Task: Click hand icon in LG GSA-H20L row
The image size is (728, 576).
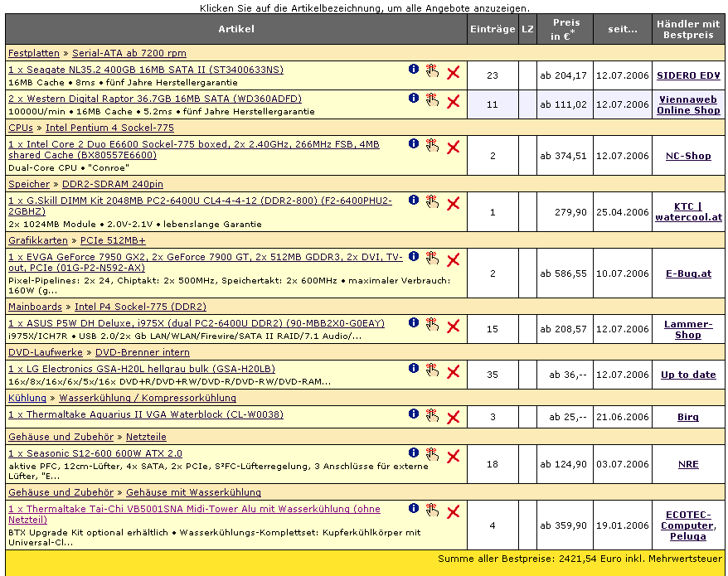Action: click(x=432, y=370)
